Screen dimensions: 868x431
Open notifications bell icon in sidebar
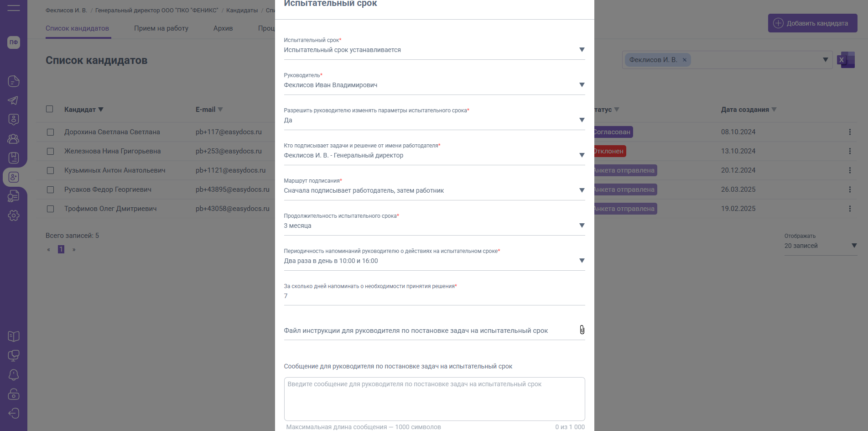(14, 375)
